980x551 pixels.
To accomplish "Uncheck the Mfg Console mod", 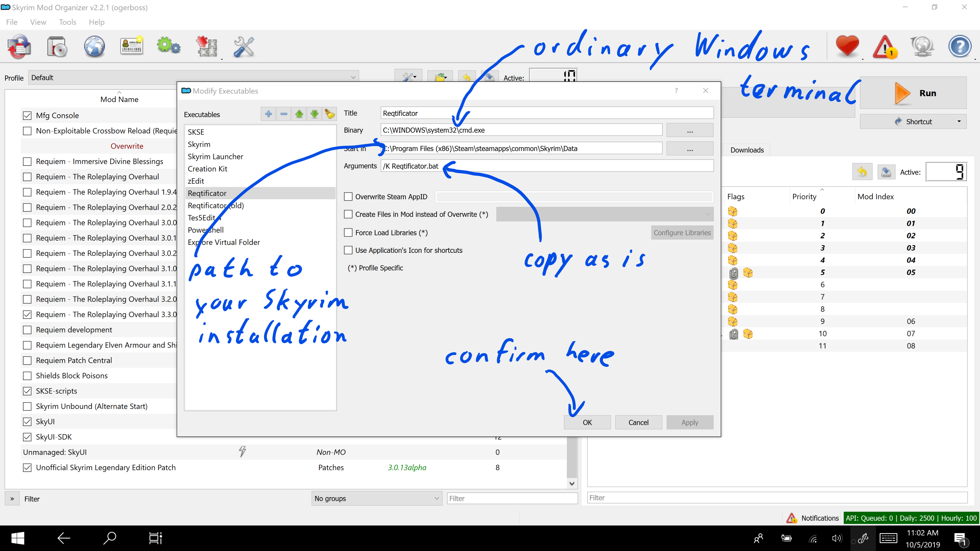I will (x=27, y=115).
